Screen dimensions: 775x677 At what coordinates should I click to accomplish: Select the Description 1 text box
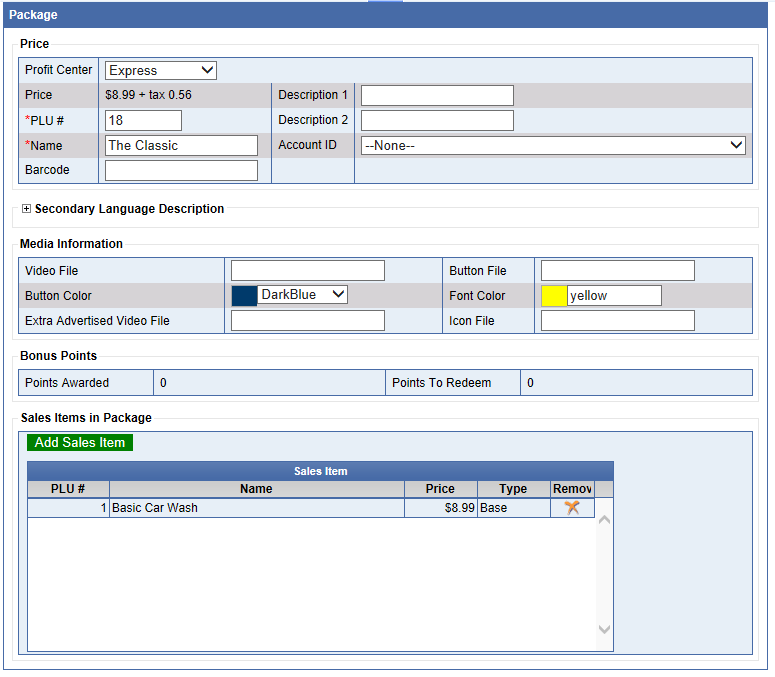pyautogui.click(x=437, y=95)
